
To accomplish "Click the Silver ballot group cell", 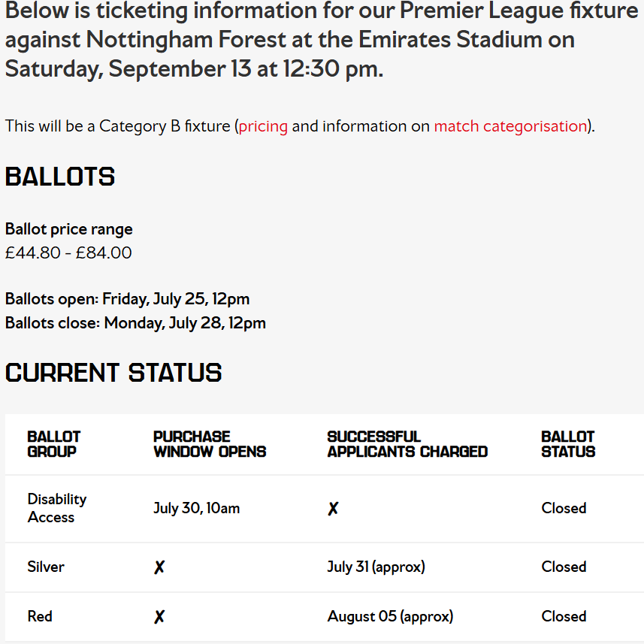I will 46,567.
